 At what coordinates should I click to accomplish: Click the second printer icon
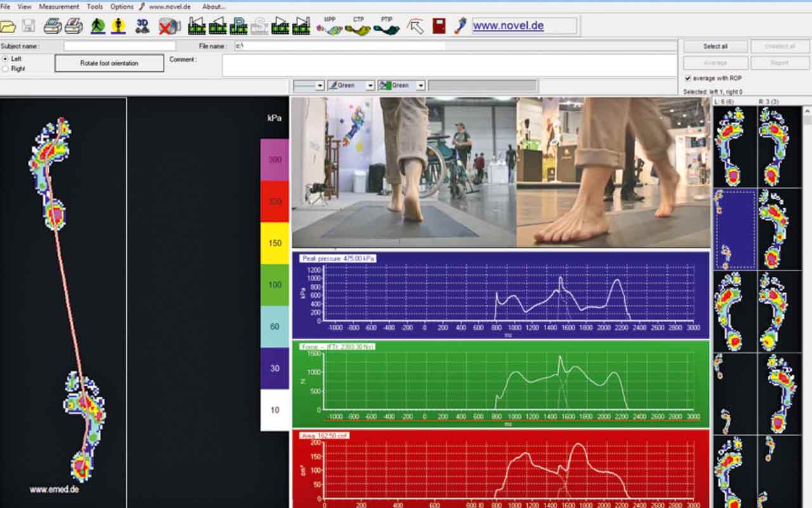tap(74, 26)
